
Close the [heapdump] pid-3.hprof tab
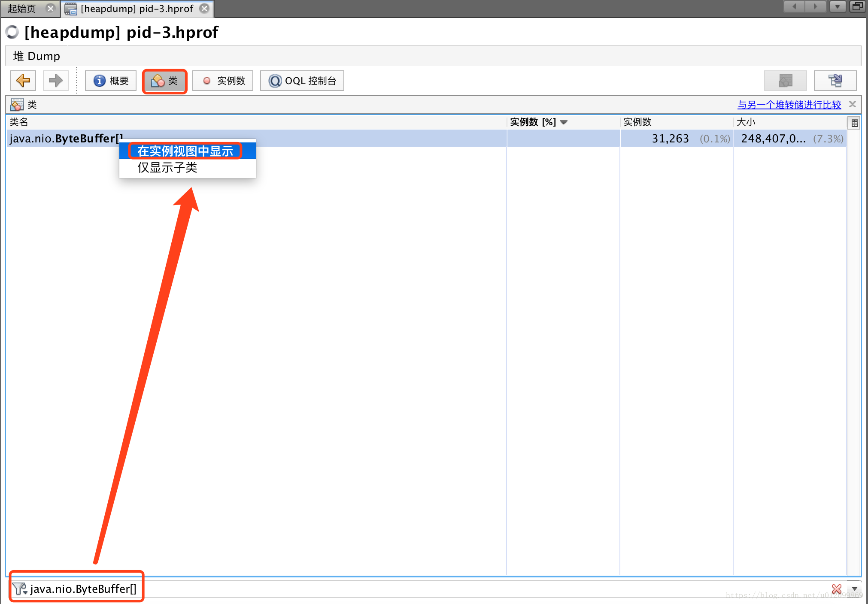click(205, 9)
